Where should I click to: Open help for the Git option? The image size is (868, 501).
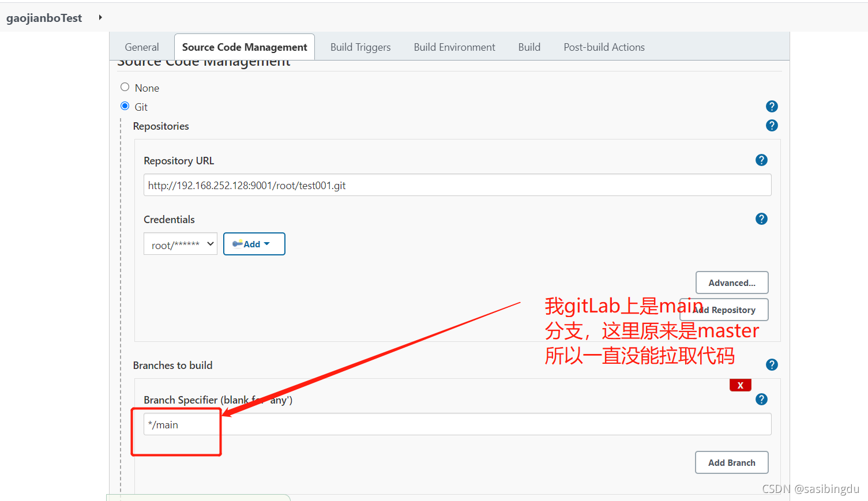tap(772, 107)
